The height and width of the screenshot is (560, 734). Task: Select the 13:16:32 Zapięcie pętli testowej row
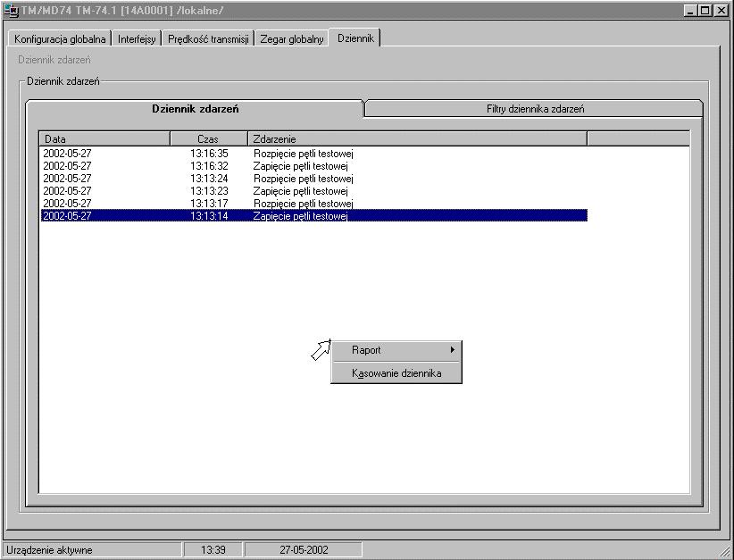pyautogui.click(x=314, y=166)
